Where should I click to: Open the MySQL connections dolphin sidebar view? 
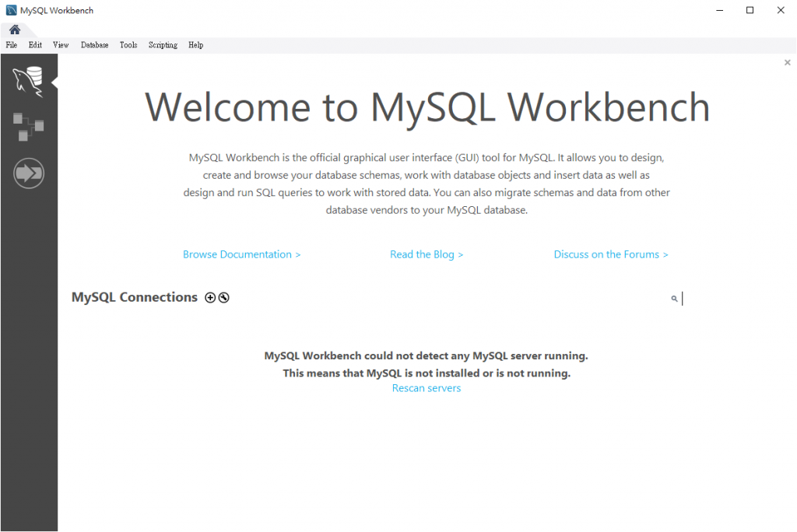pos(28,81)
